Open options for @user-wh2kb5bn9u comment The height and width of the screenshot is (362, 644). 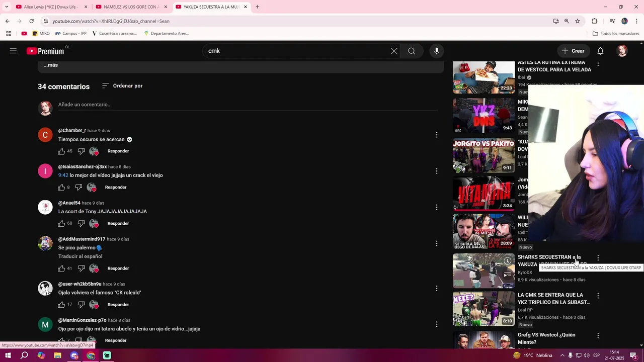(x=437, y=289)
